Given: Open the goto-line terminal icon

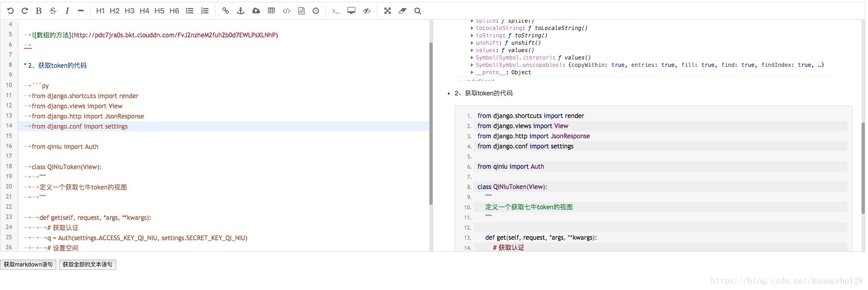Looking at the screenshot, I should pyautogui.click(x=336, y=11).
